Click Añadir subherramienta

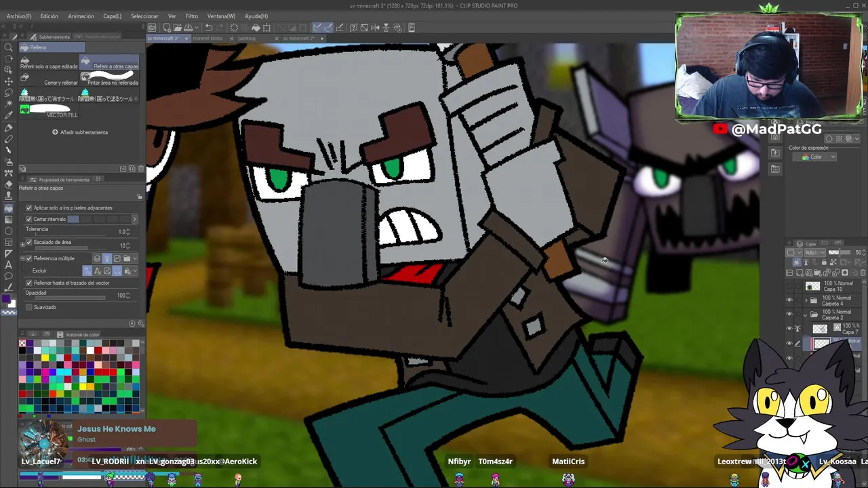click(x=80, y=132)
